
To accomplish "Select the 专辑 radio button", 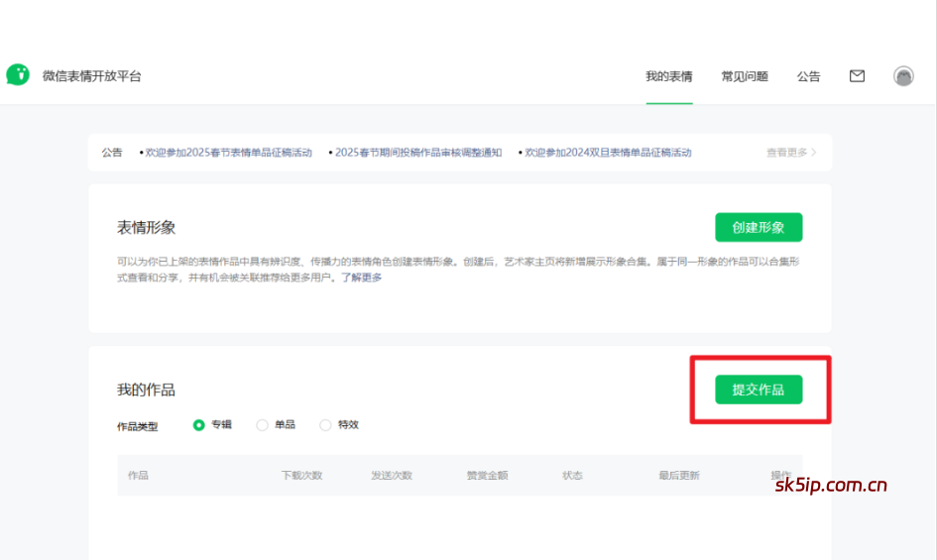I will click(199, 425).
